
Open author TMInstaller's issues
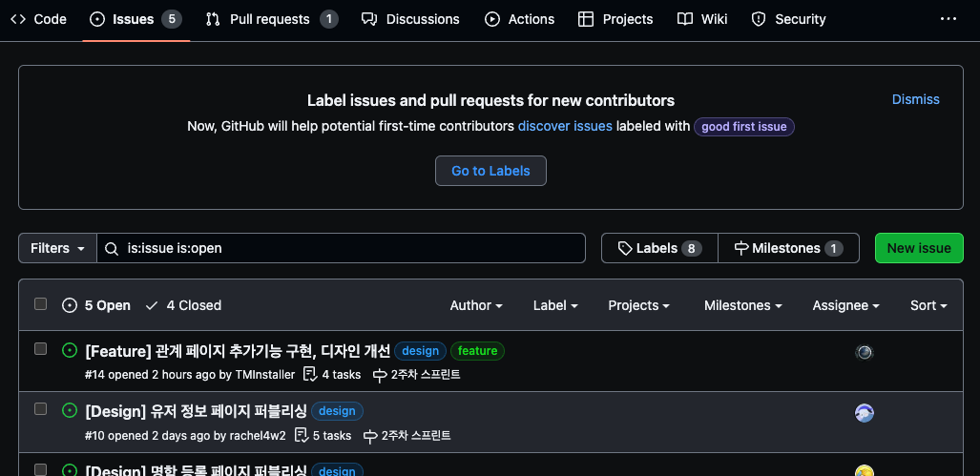(x=264, y=375)
